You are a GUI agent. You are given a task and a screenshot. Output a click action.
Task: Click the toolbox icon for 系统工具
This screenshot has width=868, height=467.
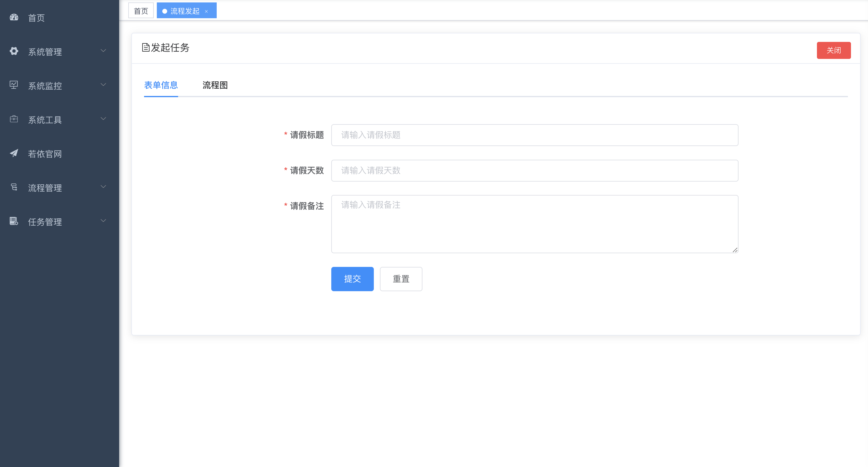tap(14, 119)
